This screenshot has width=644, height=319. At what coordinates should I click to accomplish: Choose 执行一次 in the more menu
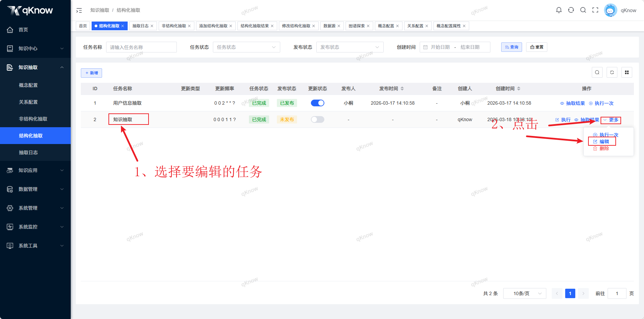tap(606, 135)
